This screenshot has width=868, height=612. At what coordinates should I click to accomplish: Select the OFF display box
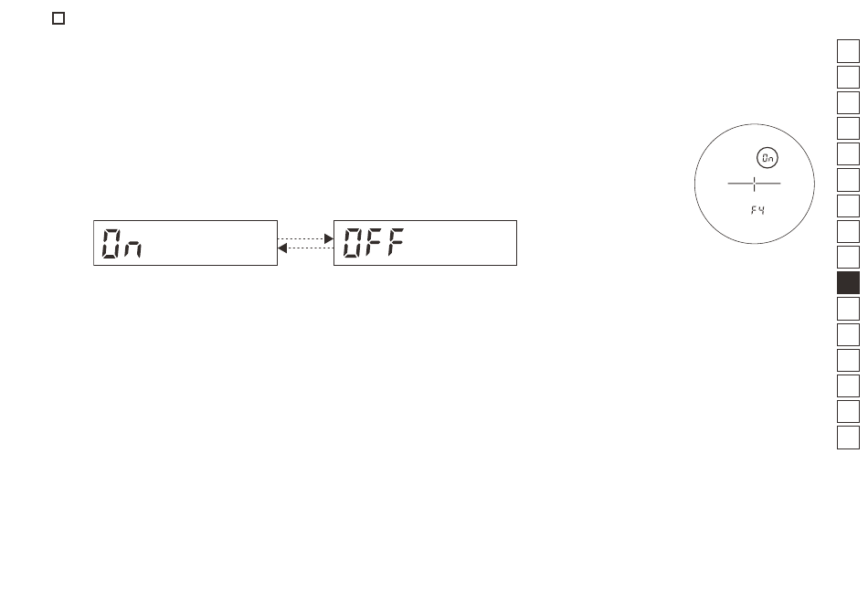coord(425,243)
